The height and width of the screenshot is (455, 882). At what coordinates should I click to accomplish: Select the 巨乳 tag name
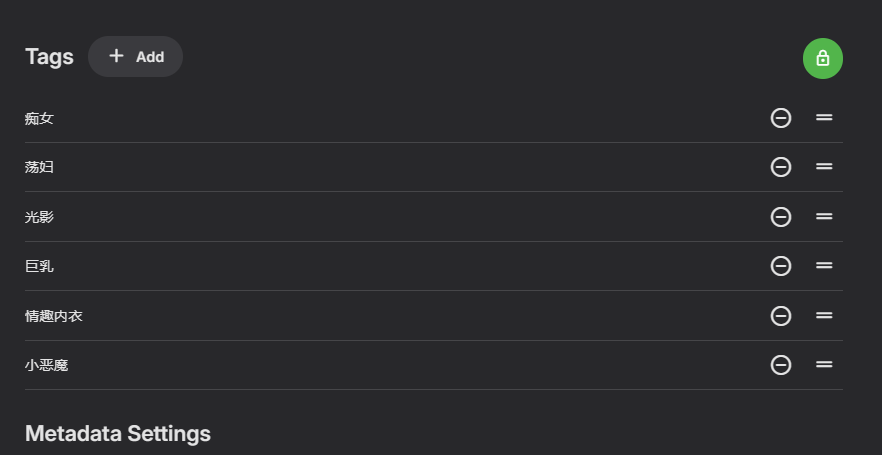coord(39,266)
